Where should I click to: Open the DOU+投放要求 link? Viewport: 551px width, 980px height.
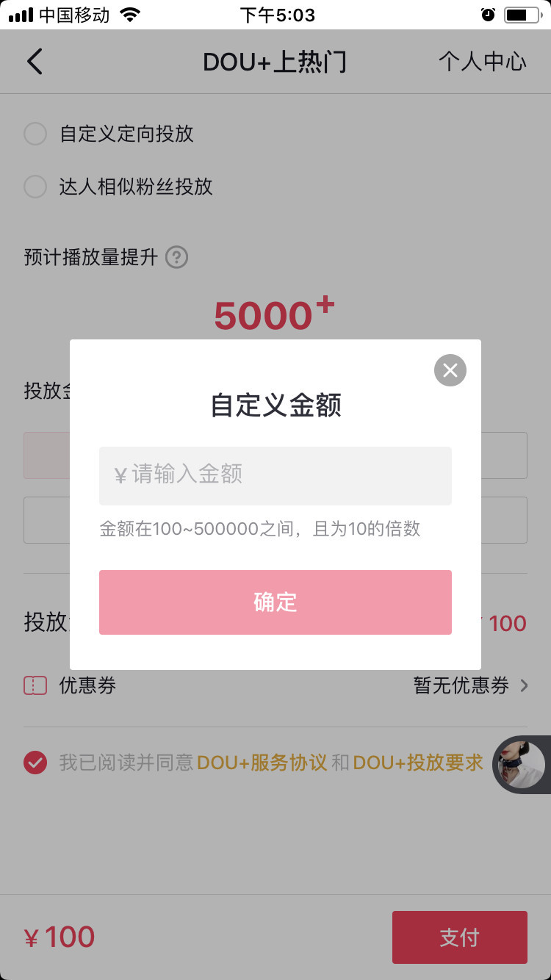(418, 763)
